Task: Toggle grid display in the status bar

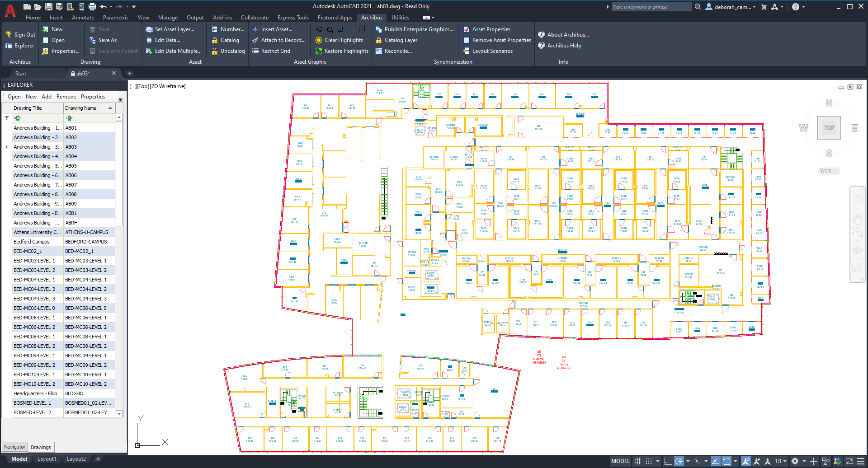Action: tap(637, 461)
